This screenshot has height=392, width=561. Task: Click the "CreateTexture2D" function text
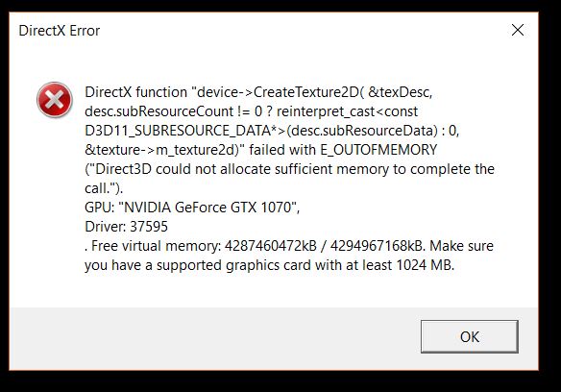pos(305,92)
